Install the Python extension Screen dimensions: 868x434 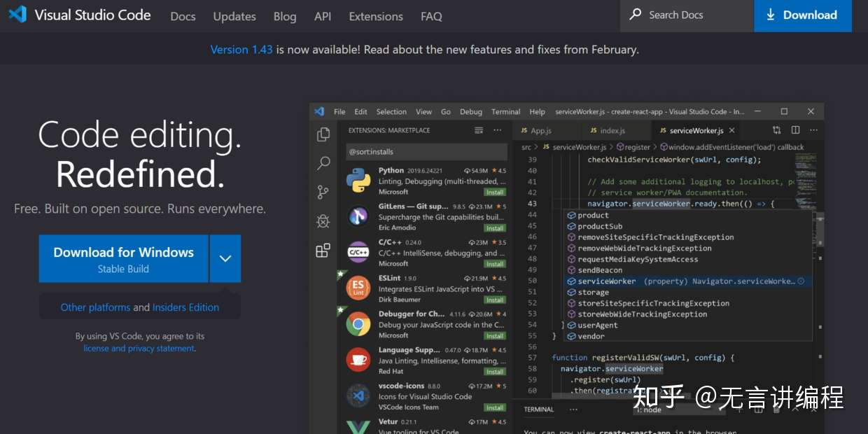pyautogui.click(x=495, y=192)
